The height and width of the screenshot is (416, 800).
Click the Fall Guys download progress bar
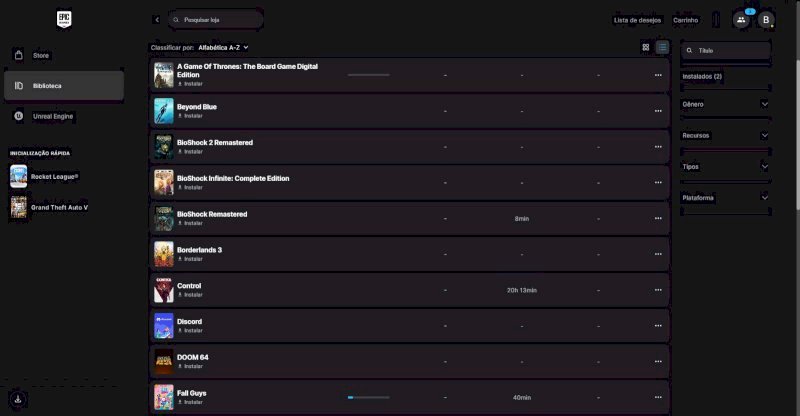tap(368, 397)
